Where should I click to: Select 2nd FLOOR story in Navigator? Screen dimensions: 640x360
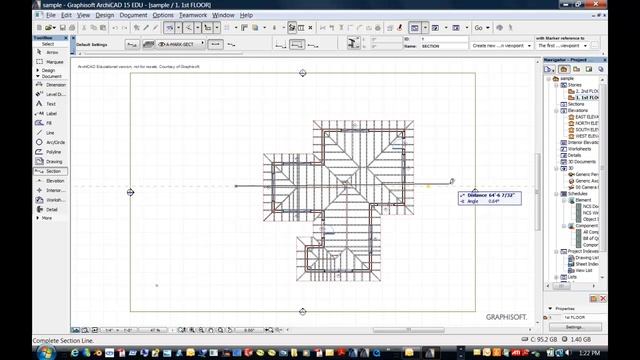584,91
